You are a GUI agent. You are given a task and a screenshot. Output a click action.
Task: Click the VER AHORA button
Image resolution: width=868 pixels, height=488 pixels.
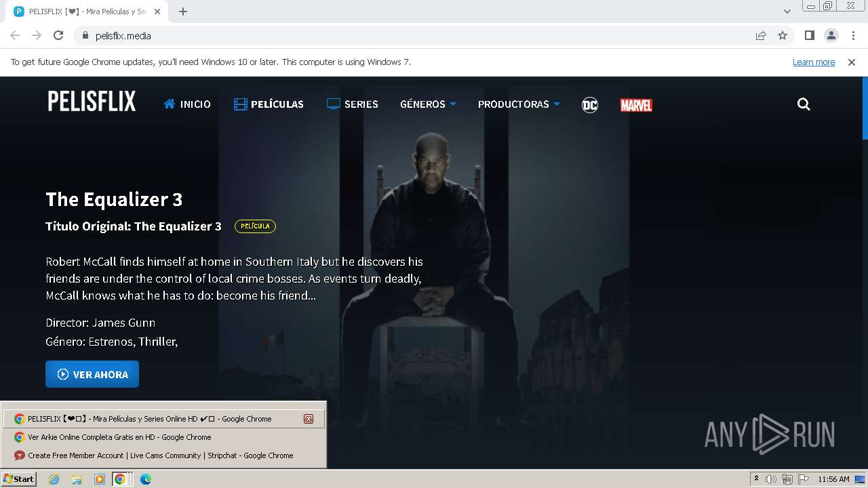(92, 374)
